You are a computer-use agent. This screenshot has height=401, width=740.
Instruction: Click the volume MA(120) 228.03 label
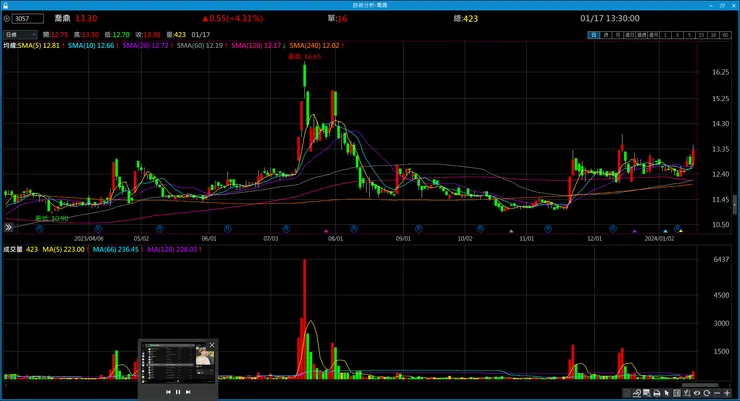pyautogui.click(x=172, y=250)
